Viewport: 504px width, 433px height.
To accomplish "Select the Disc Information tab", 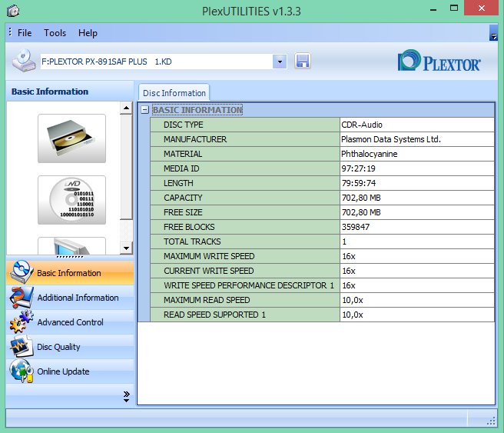I will coord(174,93).
